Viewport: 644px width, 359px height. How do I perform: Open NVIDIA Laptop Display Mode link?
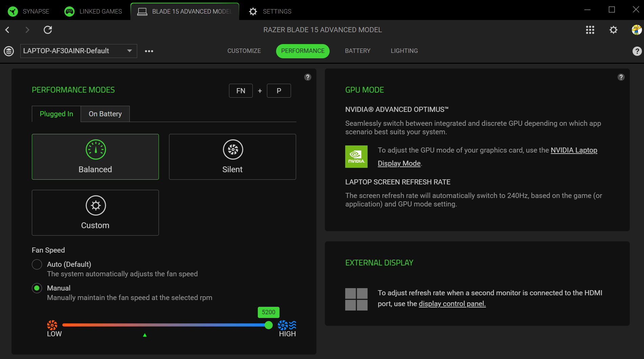pos(574,150)
